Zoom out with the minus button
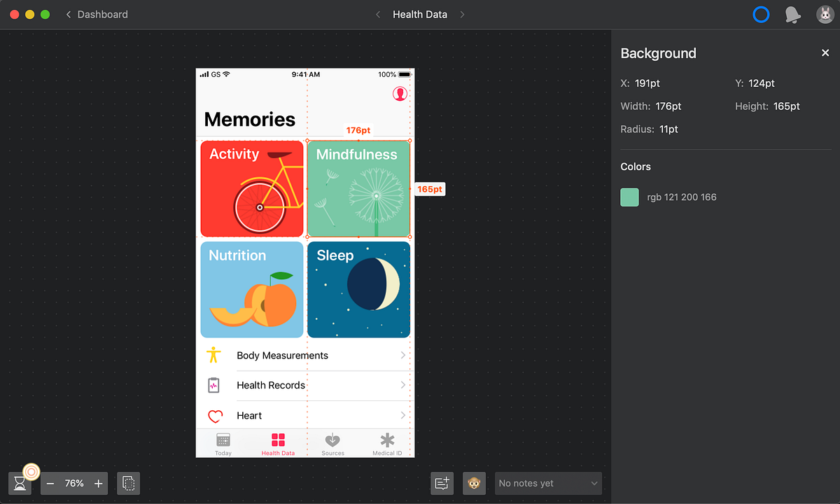This screenshot has height=504, width=840. pos(50,483)
